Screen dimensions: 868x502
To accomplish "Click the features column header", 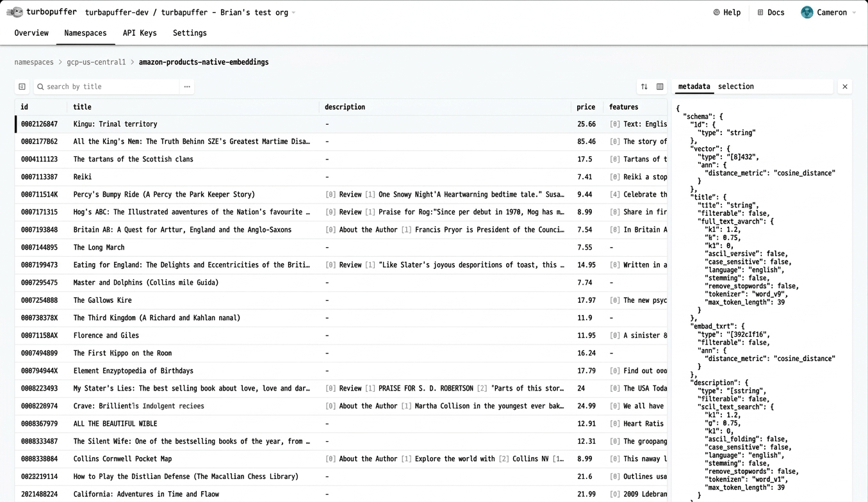I will coord(624,107).
